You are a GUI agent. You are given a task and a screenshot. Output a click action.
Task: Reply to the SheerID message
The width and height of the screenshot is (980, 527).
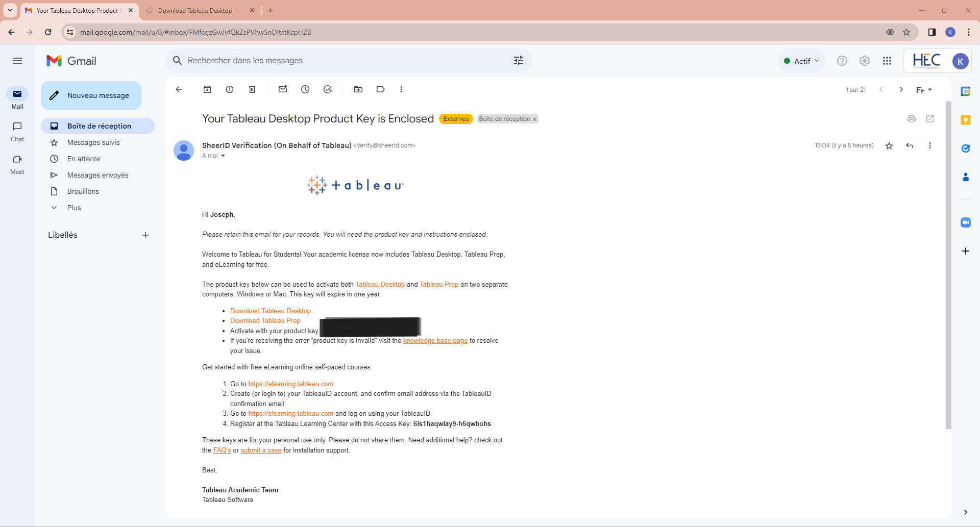pos(910,146)
